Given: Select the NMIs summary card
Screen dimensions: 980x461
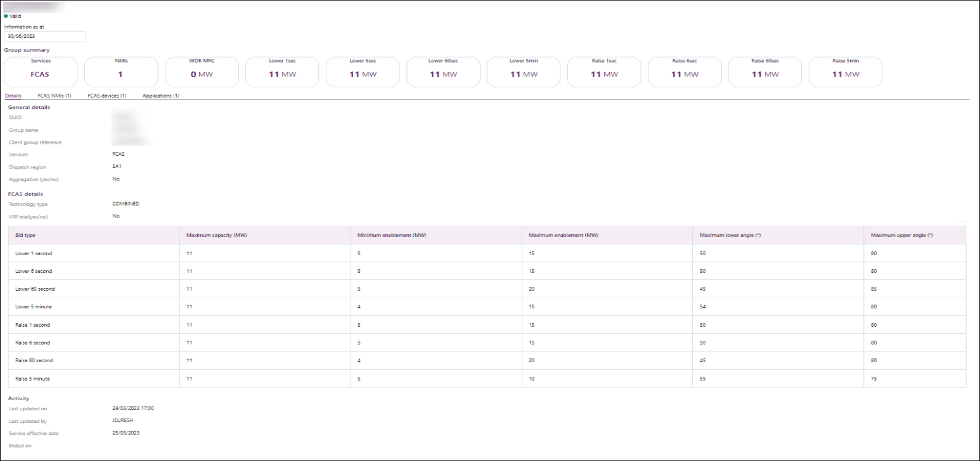Looking at the screenshot, I should point(121,72).
